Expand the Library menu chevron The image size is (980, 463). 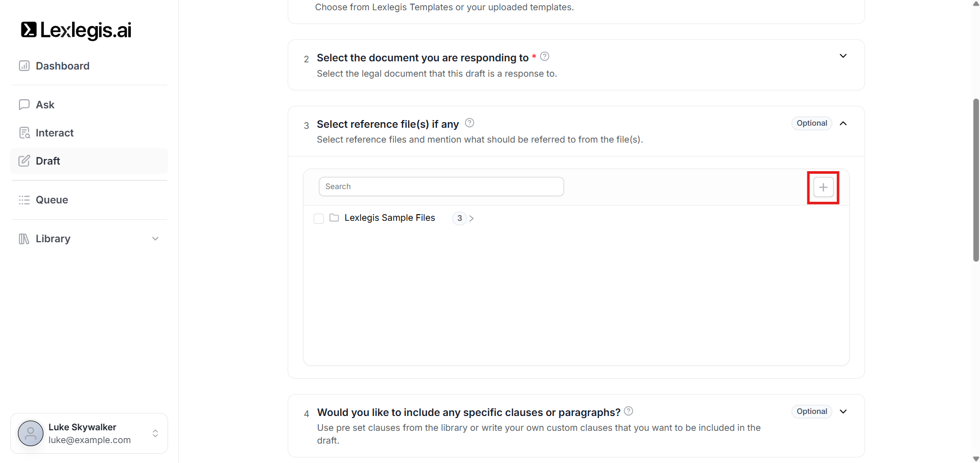(x=155, y=239)
